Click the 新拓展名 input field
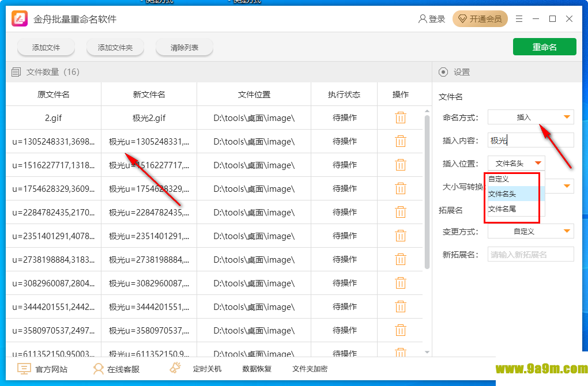 [530, 254]
